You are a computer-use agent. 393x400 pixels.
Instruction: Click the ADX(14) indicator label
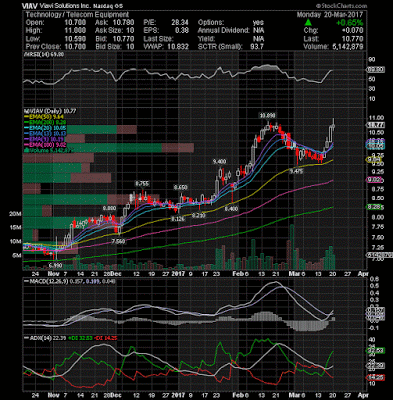coord(39,338)
